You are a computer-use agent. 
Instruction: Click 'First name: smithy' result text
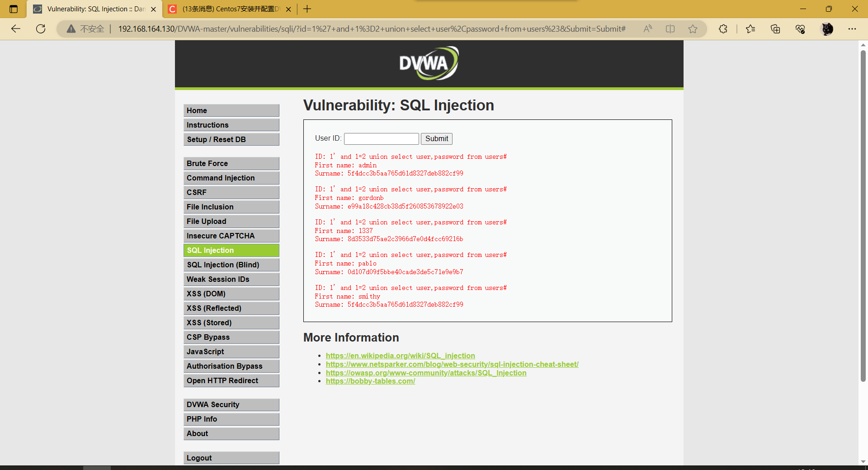tap(348, 296)
